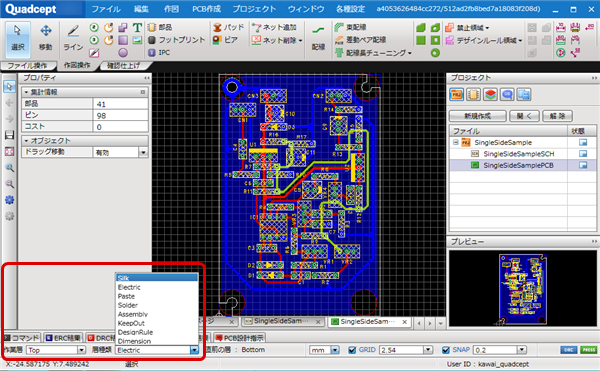Place a ビア (Via)
The image size is (600, 371).
pyautogui.click(x=225, y=40)
